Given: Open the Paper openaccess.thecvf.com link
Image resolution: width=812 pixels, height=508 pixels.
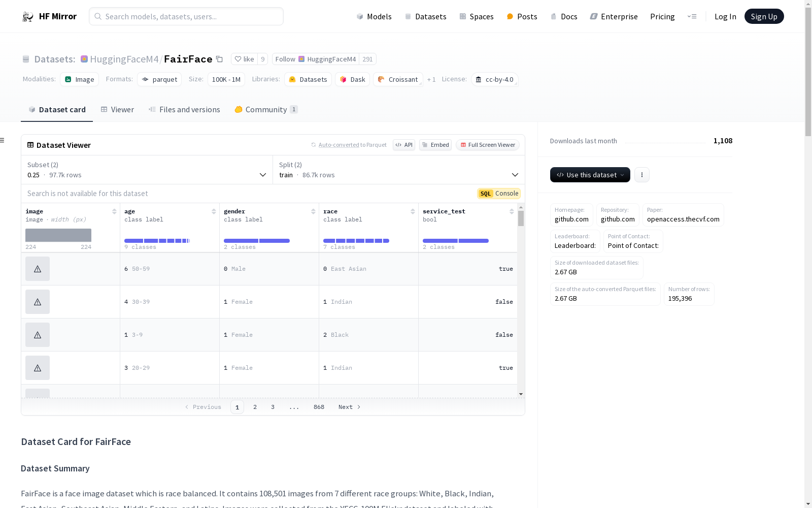Looking at the screenshot, I should [x=683, y=215].
